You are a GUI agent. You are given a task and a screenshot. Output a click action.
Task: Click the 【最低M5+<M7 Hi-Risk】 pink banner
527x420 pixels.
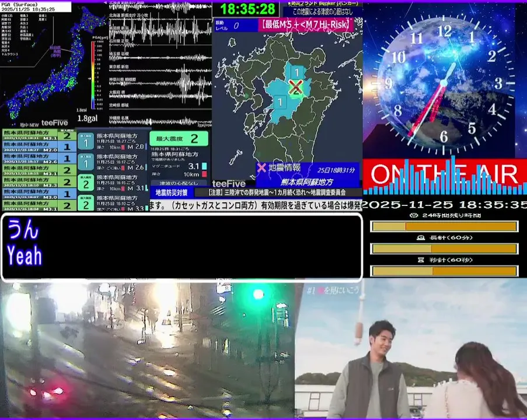306,24
